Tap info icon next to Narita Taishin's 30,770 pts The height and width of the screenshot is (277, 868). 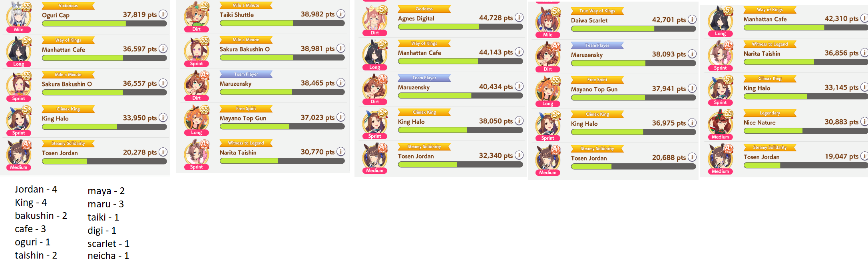pos(340,152)
